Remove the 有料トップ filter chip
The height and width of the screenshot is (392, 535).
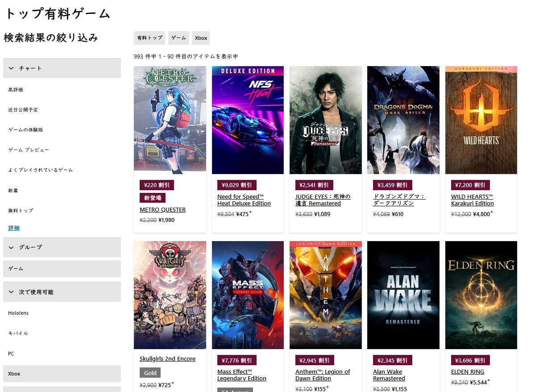tap(149, 38)
